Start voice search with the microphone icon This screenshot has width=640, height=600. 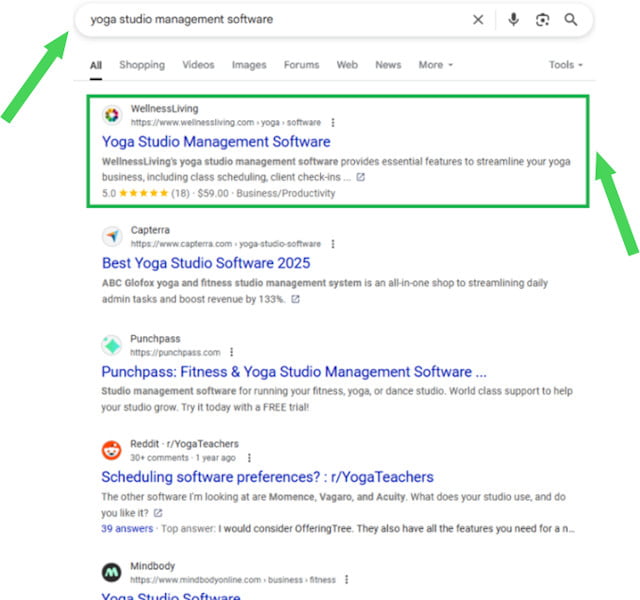coord(513,20)
